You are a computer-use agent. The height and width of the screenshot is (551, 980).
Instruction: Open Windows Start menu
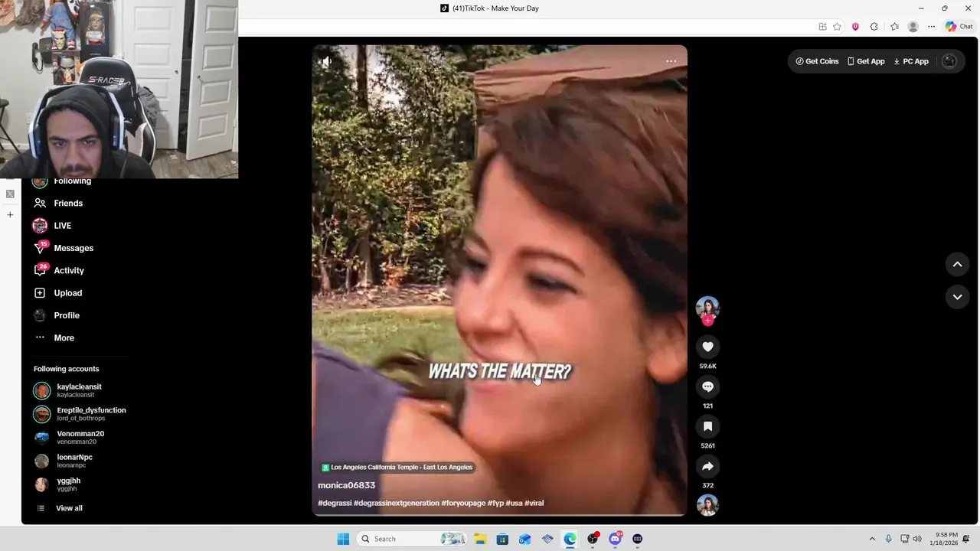[343, 539]
